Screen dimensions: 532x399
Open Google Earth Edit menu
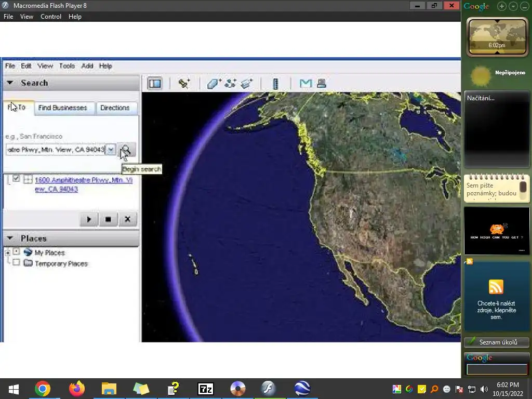pyautogui.click(x=26, y=66)
